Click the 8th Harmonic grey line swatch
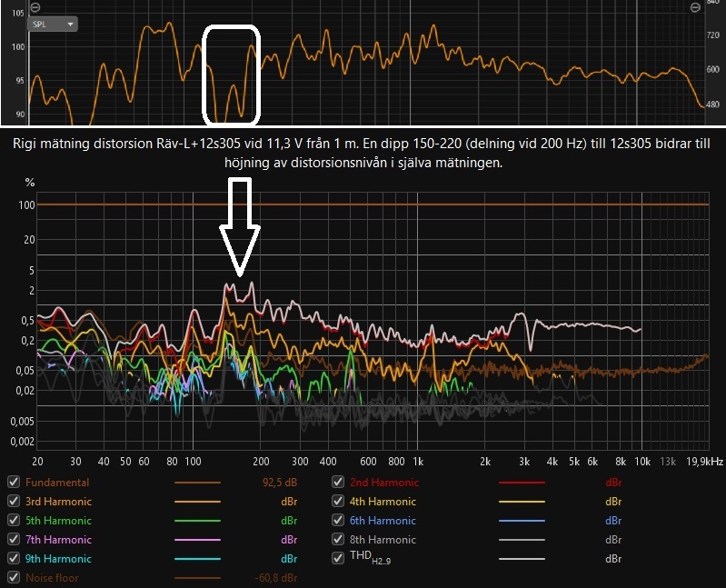 tap(522, 540)
